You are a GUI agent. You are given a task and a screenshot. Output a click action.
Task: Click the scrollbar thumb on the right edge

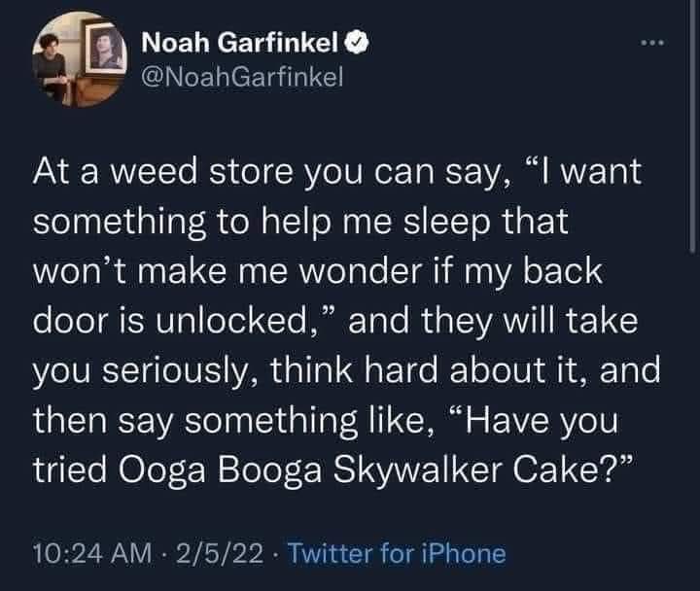click(x=692, y=125)
